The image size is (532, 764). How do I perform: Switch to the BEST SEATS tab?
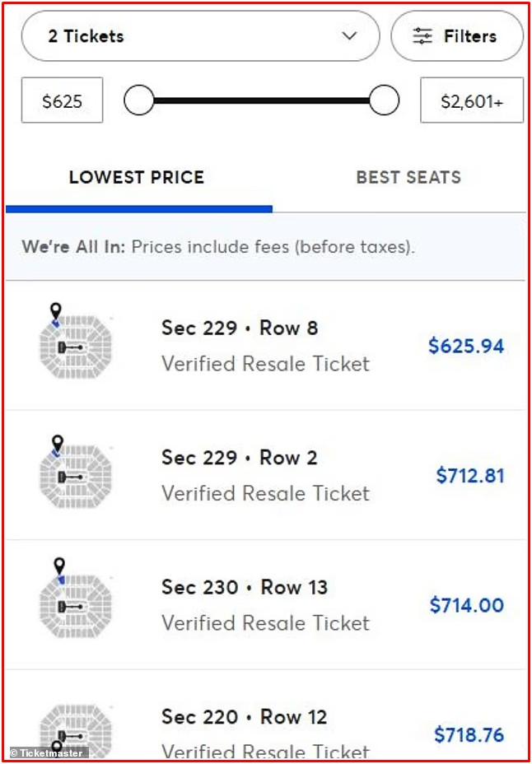click(408, 177)
